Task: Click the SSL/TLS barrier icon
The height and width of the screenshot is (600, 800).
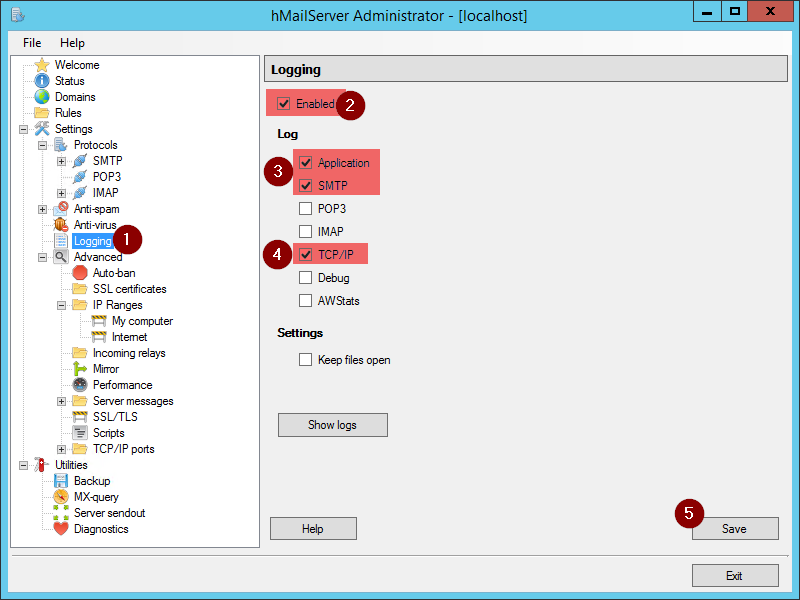Action: (x=80, y=417)
